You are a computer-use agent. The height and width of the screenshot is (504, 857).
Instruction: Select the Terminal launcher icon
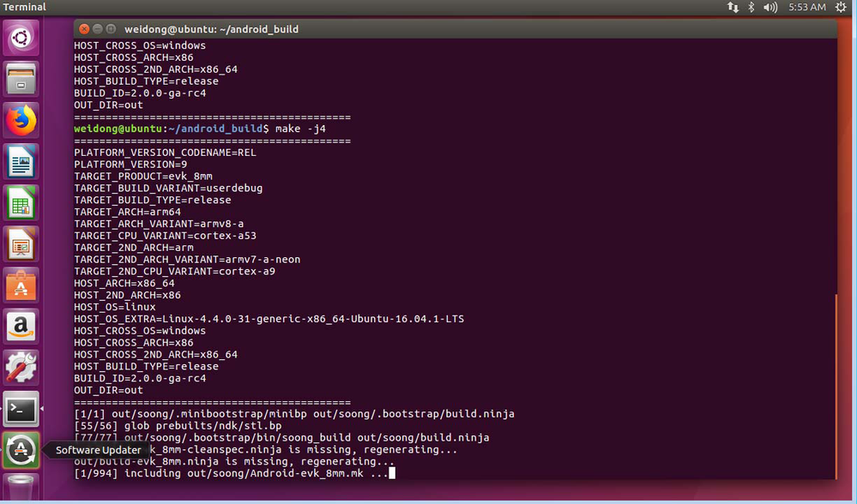tap(21, 409)
